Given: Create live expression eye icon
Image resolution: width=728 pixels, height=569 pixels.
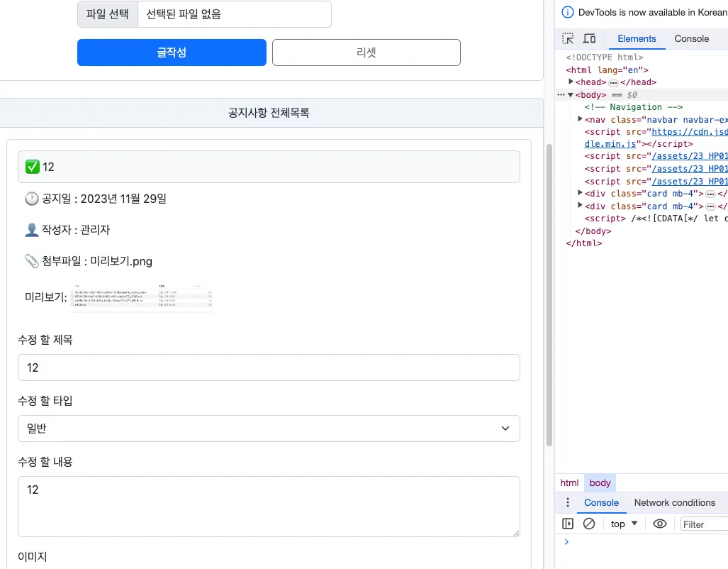Looking at the screenshot, I should point(660,524).
